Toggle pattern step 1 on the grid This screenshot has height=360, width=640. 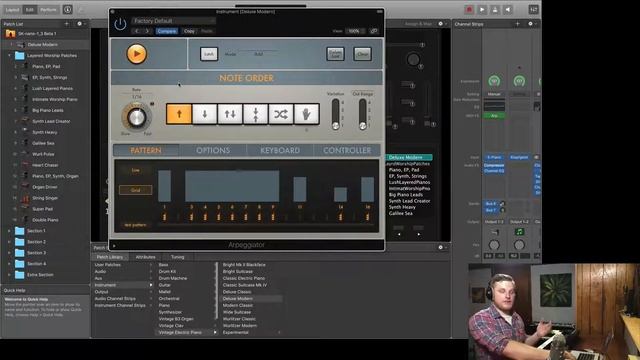pyautogui.click(x=164, y=217)
